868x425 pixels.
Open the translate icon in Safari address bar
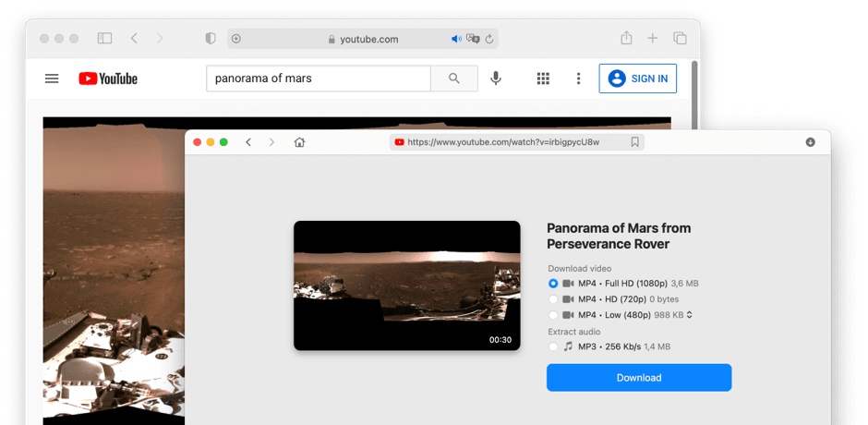[473, 39]
